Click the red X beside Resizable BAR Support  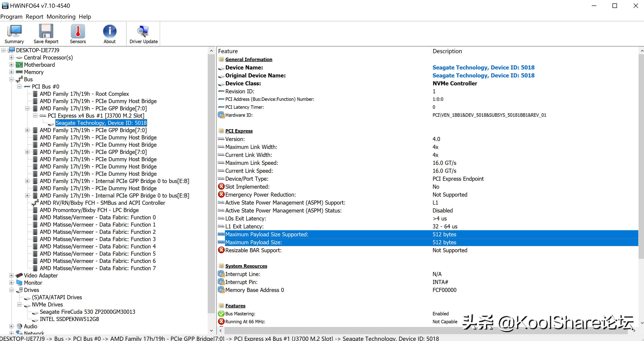221,250
